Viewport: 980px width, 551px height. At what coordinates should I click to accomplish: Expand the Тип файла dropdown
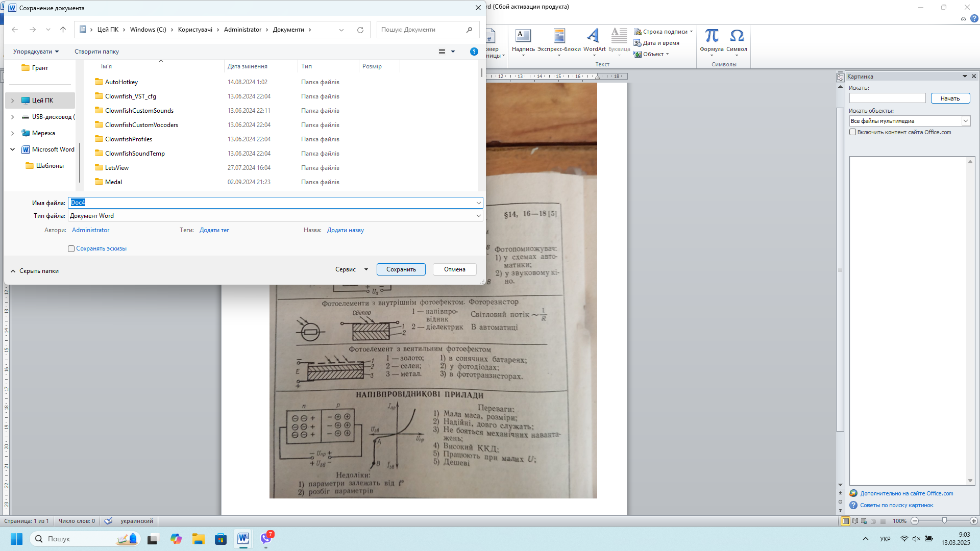(478, 216)
